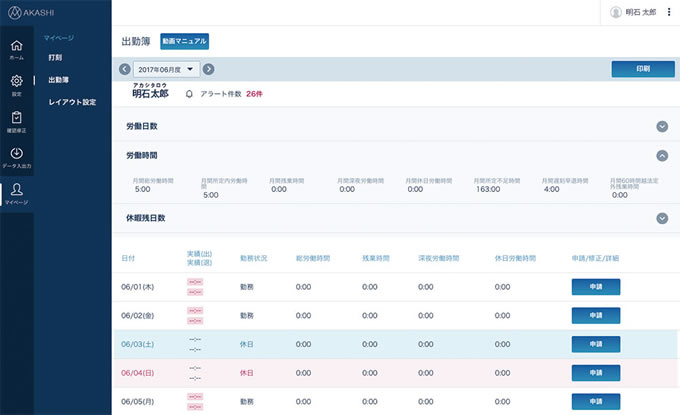
Task: Select レイアウト設定 menu item
Action: 71,102
